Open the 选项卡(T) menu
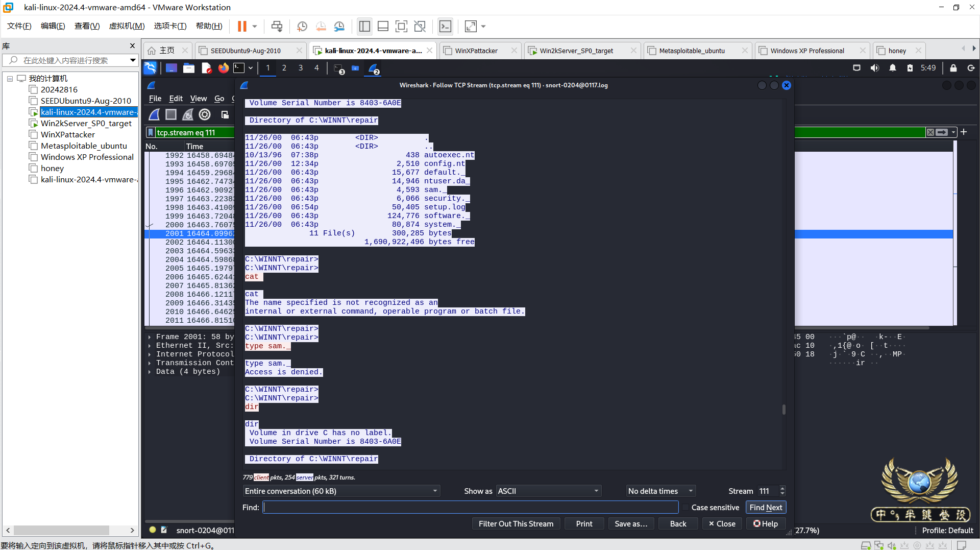Screen dimensions: 980x550 pos(170,26)
